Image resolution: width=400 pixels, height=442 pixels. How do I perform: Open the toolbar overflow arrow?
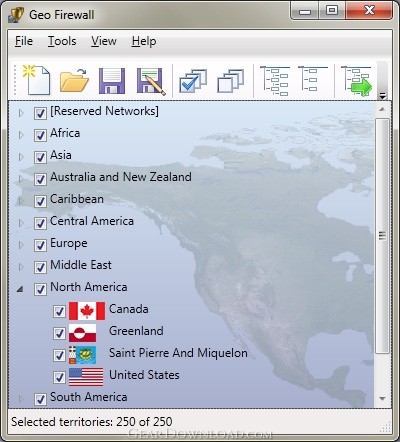[x=383, y=96]
